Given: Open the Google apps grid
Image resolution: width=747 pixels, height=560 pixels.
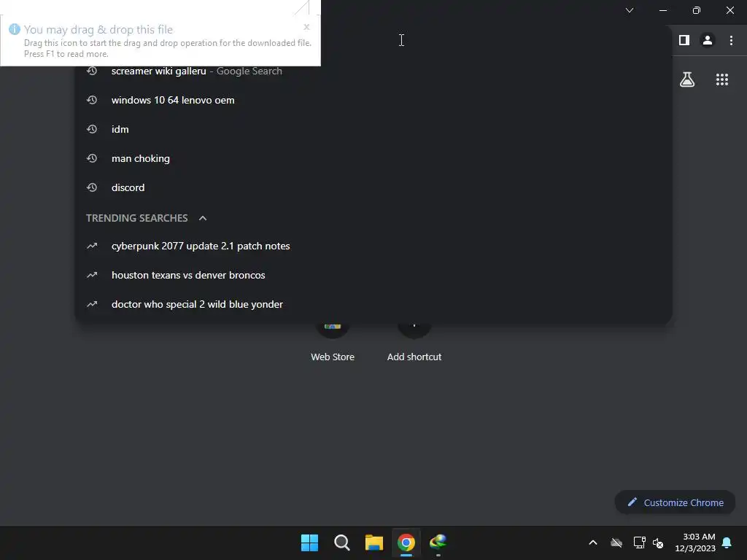Looking at the screenshot, I should [x=721, y=79].
